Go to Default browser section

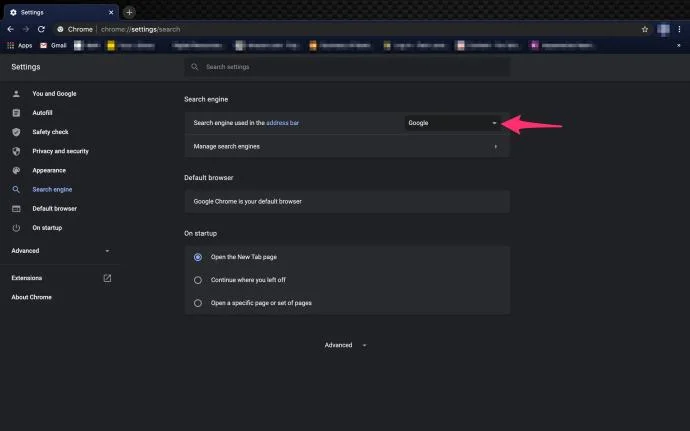tap(55, 209)
